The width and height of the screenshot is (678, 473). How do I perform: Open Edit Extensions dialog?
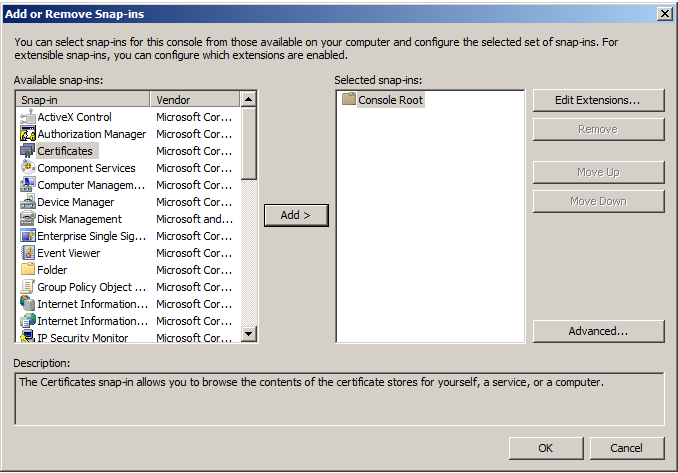click(x=598, y=100)
